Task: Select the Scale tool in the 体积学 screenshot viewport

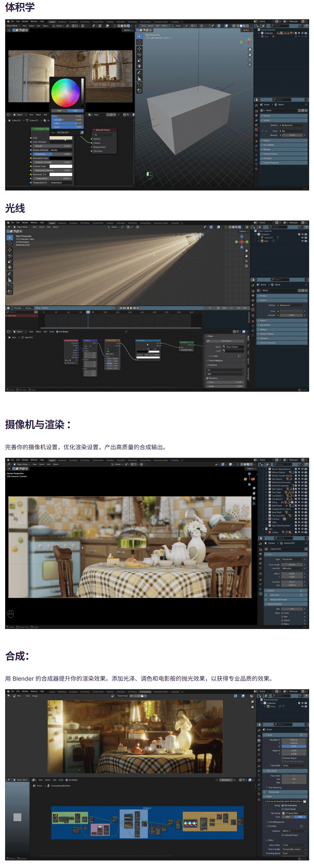Action: coord(139,61)
